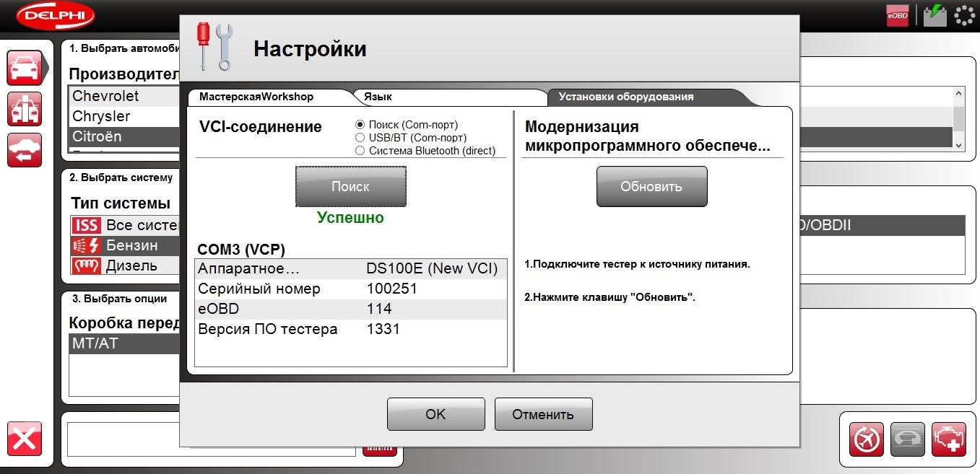Screen dimensions: 980x474
Task: Open the Язык tab
Action: pyautogui.click(x=448, y=97)
